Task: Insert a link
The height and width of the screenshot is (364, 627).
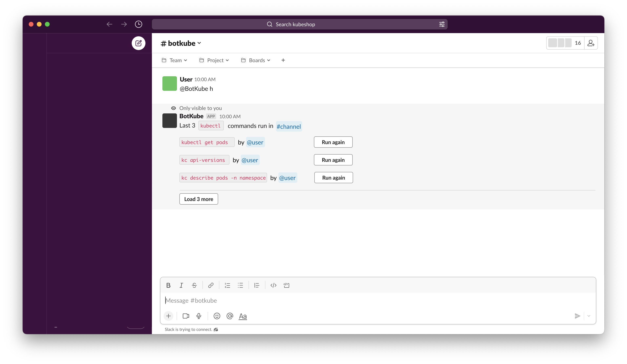Action: tap(211, 285)
